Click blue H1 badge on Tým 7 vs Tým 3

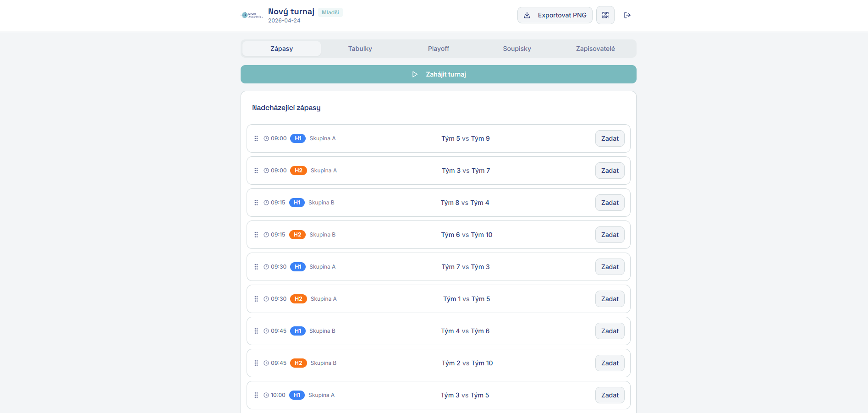click(x=298, y=267)
